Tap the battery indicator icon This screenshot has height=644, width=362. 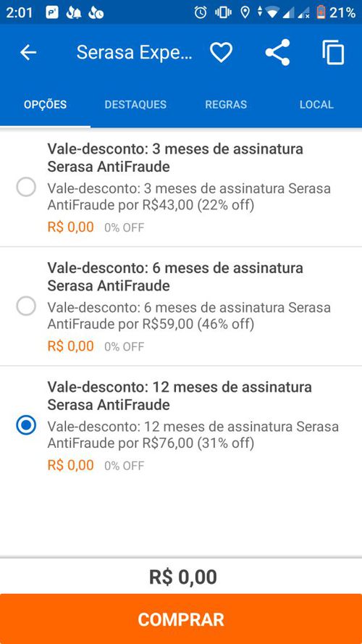pos(321,13)
